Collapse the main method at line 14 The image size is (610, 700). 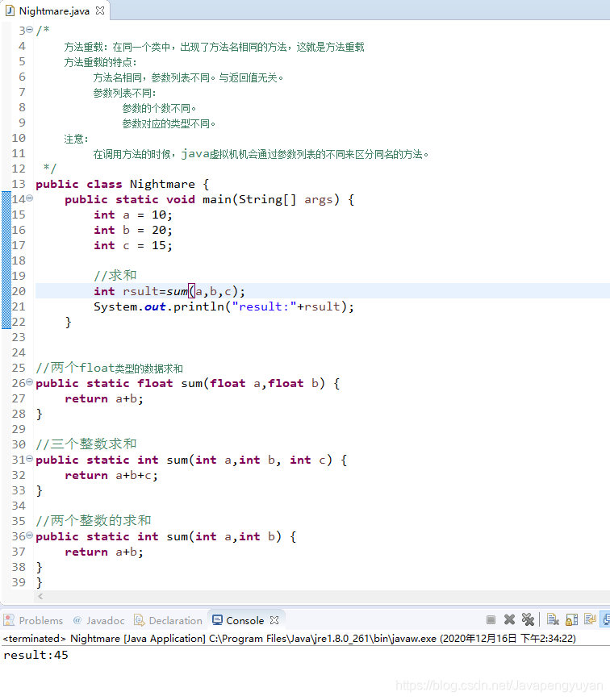(30, 198)
